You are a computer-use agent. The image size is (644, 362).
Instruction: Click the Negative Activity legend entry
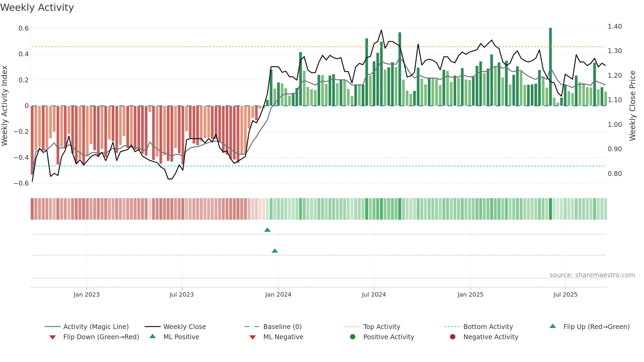[x=484, y=337]
